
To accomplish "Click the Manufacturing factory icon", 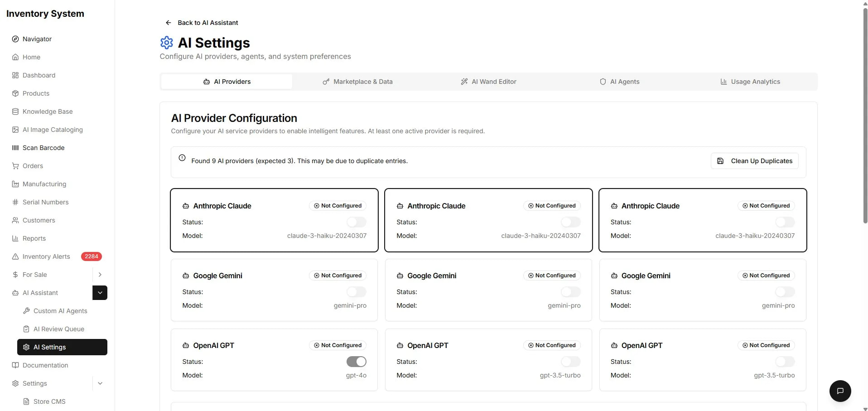I will pos(15,184).
